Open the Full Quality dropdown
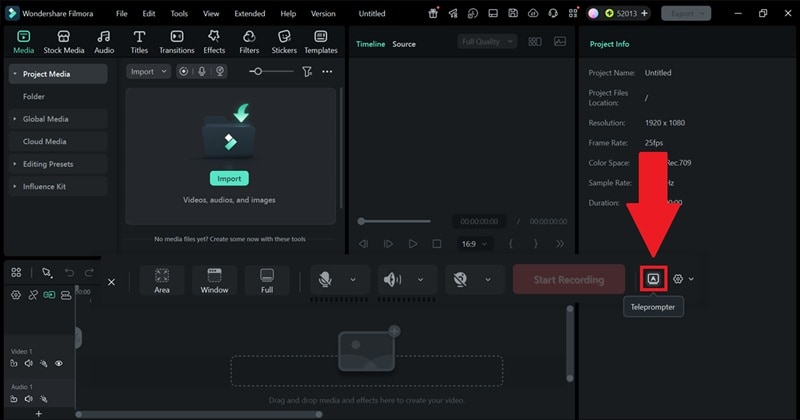The width and height of the screenshot is (800, 420). point(487,41)
